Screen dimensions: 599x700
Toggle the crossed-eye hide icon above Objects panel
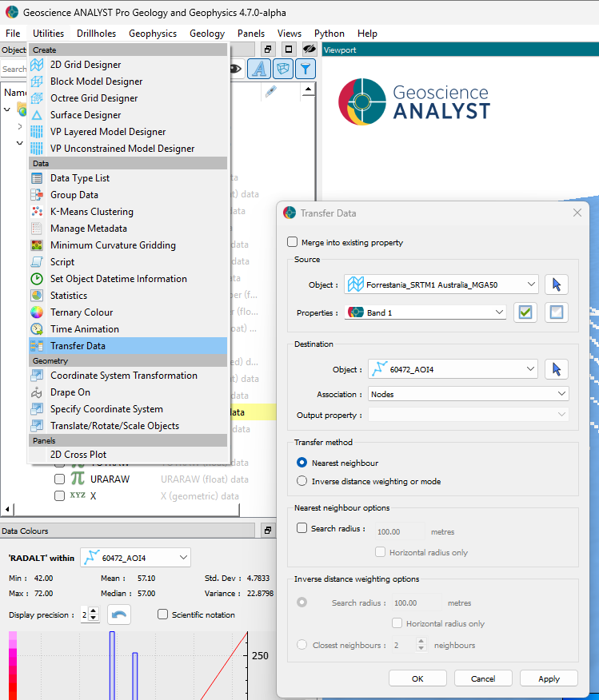coord(309,50)
